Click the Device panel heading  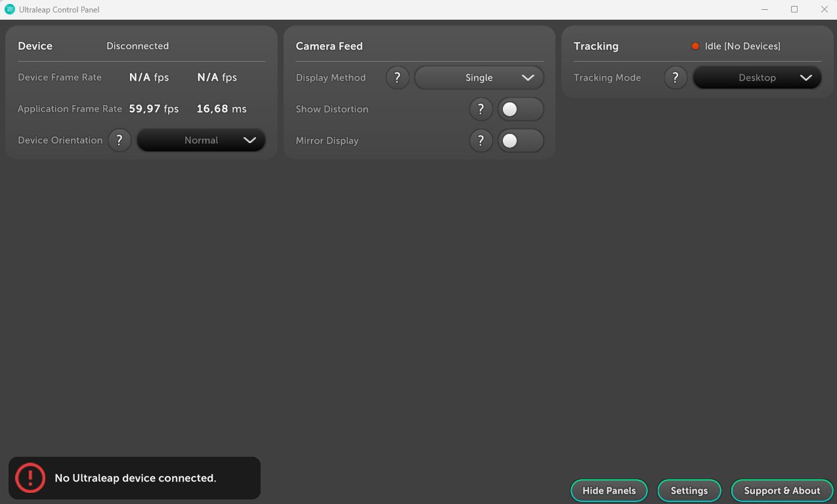(x=35, y=46)
